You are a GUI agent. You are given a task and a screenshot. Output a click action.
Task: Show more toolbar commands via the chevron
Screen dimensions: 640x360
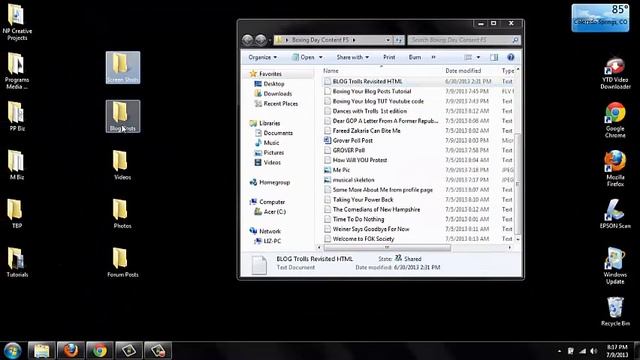tap(433, 58)
